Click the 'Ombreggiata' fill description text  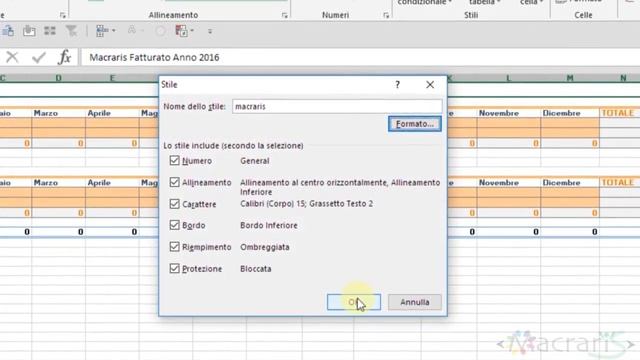[x=264, y=247]
